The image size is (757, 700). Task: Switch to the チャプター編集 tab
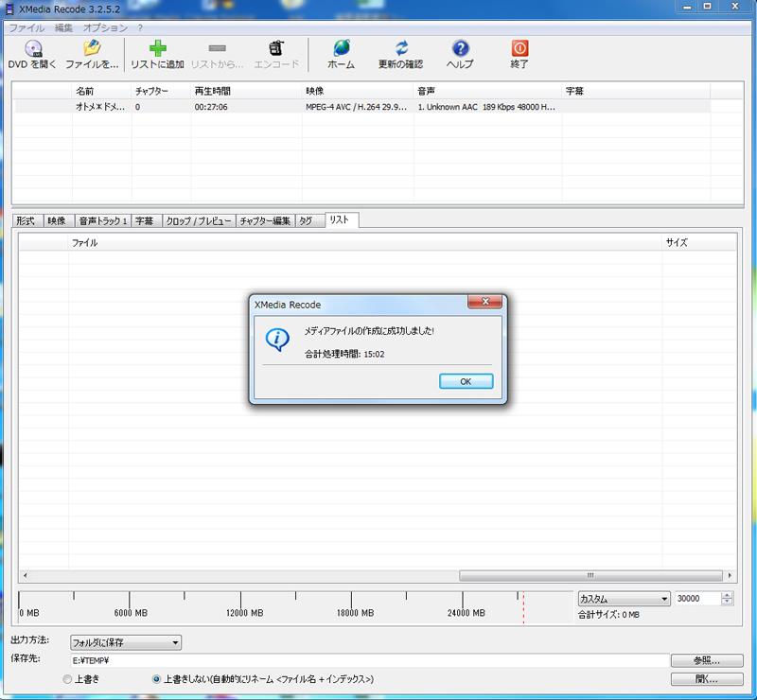click(265, 220)
